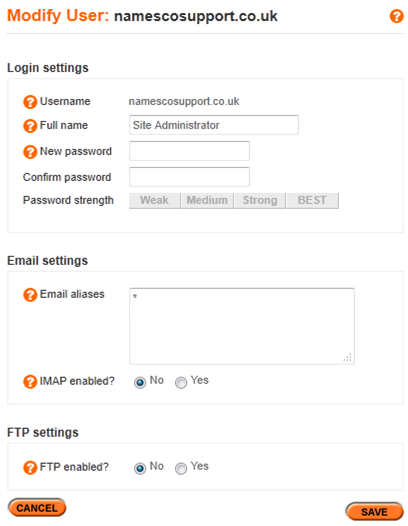The image size is (408, 526).
Task: Click the Full name text field
Action: [x=214, y=125]
